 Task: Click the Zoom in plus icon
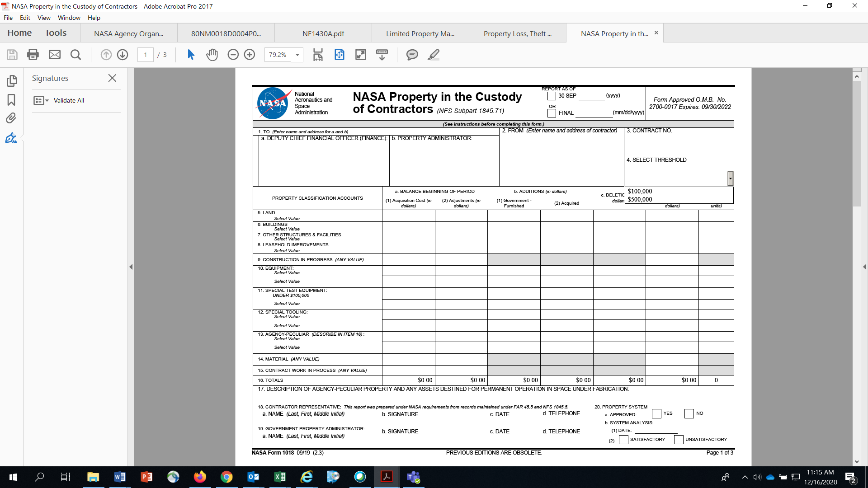(x=250, y=55)
